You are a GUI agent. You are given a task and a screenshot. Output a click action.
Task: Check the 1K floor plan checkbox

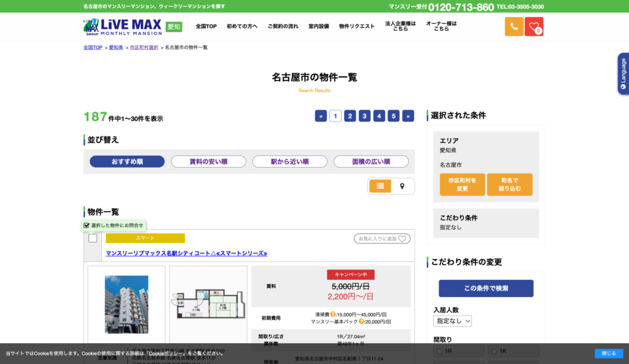(493, 350)
